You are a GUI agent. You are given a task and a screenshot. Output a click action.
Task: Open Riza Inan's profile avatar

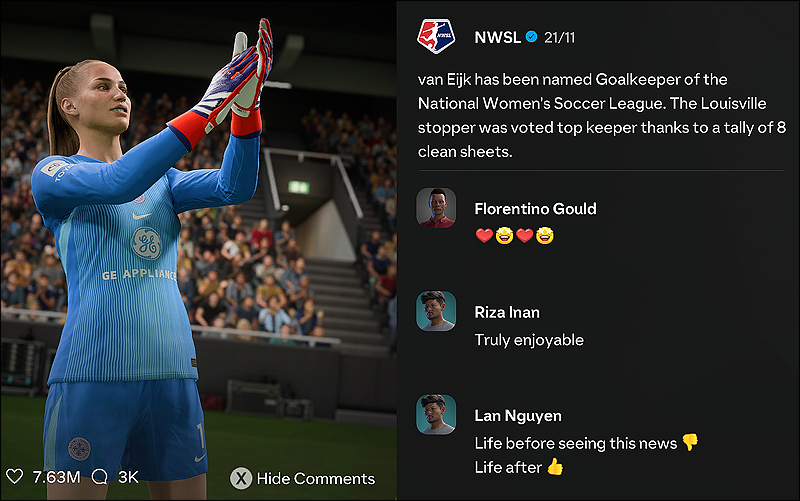click(436, 311)
